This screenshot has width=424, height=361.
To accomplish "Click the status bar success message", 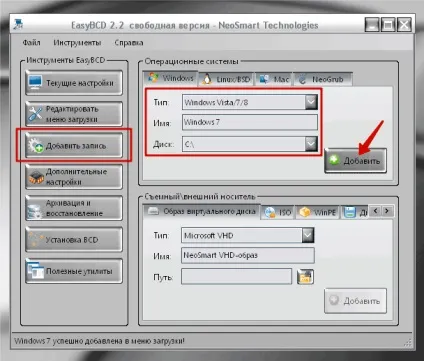I will (99, 341).
